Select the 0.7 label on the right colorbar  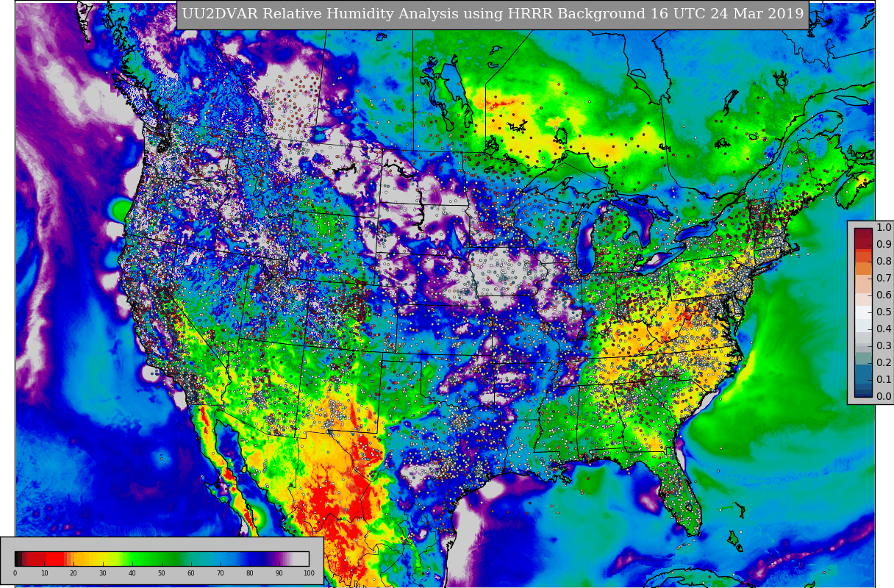tap(884, 279)
